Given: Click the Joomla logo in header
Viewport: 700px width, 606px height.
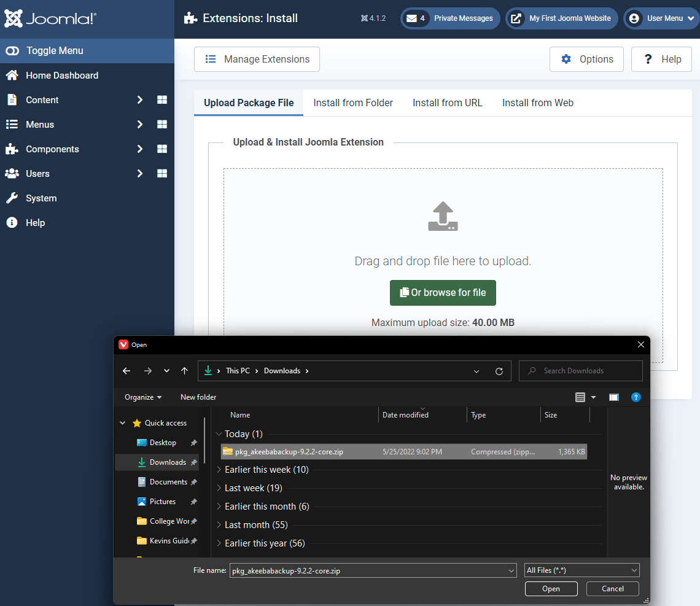Looking at the screenshot, I should click(x=50, y=18).
